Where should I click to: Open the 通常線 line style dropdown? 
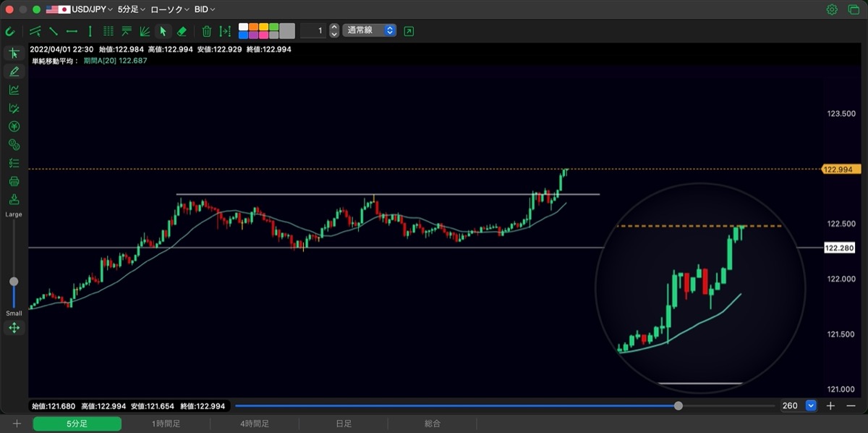(x=370, y=30)
